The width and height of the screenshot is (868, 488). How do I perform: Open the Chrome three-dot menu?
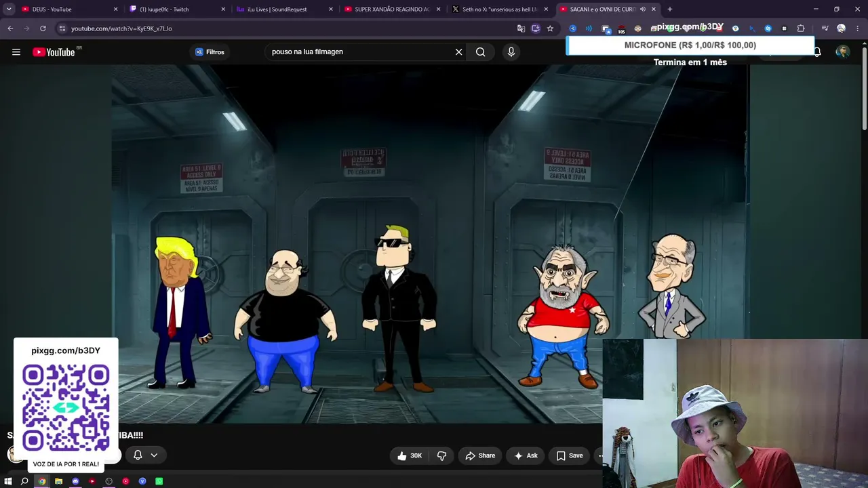(858, 28)
